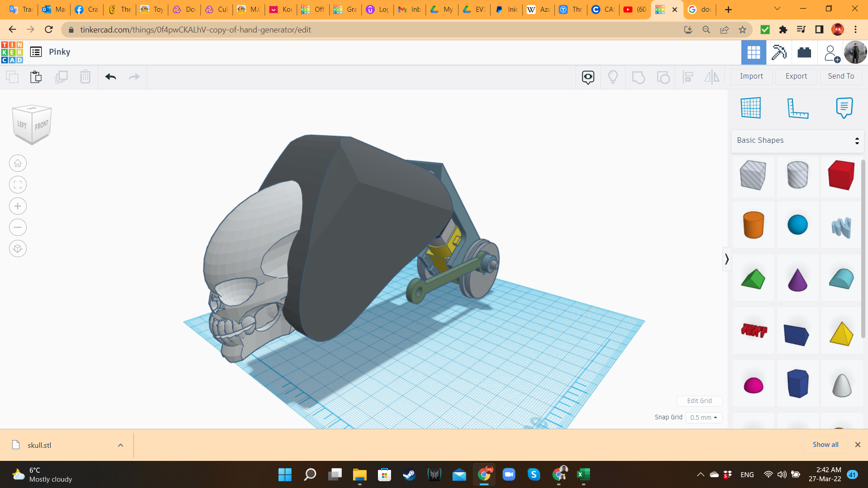The image size is (868, 488).
Task: Click Home view button
Action: [18, 164]
